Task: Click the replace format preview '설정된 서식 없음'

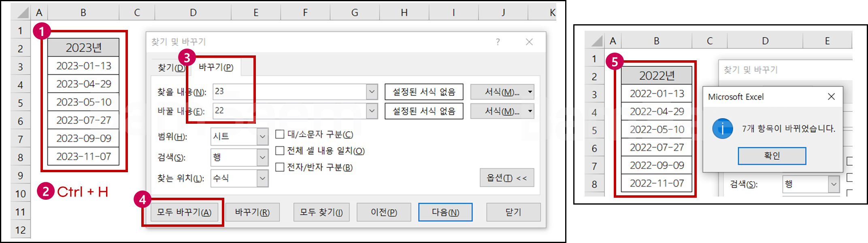Action: [424, 111]
